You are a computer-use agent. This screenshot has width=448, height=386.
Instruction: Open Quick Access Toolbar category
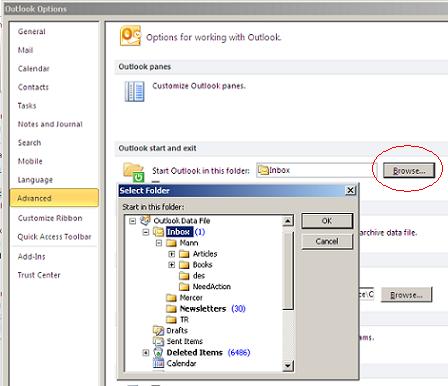pyautogui.click(x=54, y=237)
